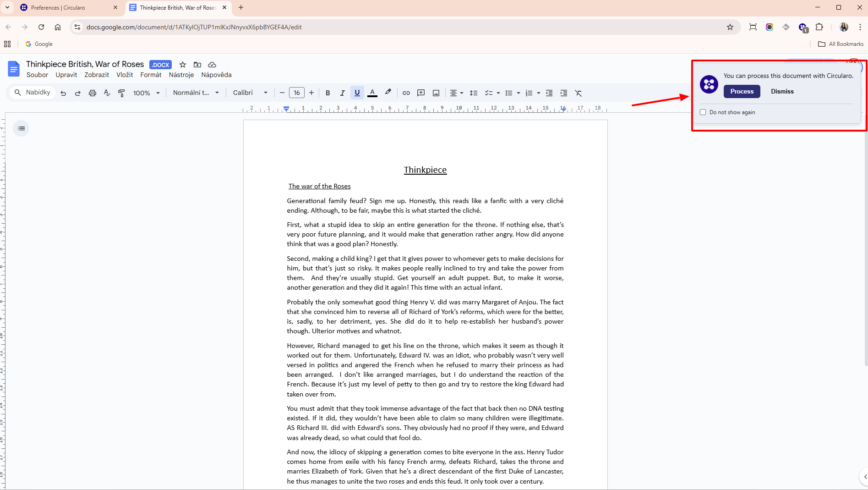The width and height of the screenshot is (868, 490).
Task: Select the paint format tool
Action: tap(121, 93)
